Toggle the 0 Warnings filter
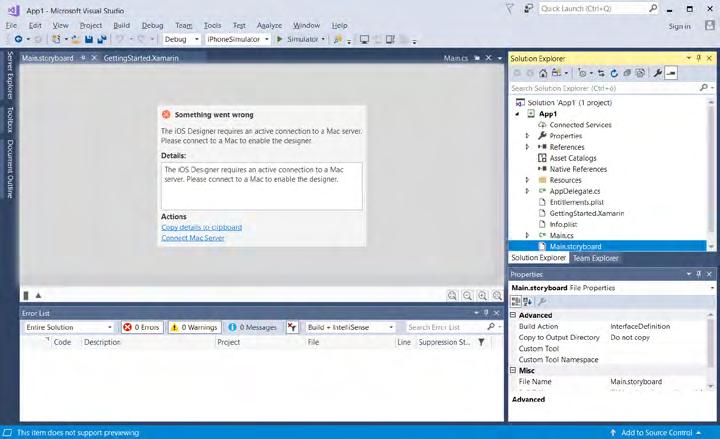The height and width of the screenshot is (439, 720). tap(194, 327)
